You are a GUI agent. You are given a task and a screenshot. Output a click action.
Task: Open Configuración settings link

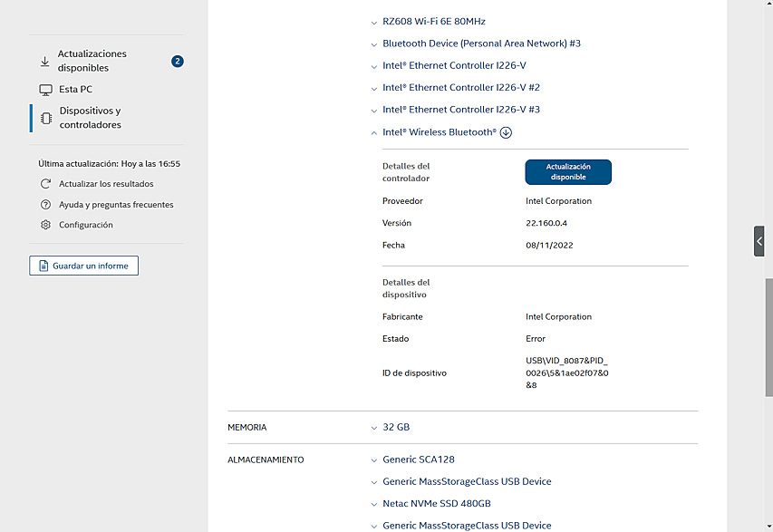tap(86, 225)
